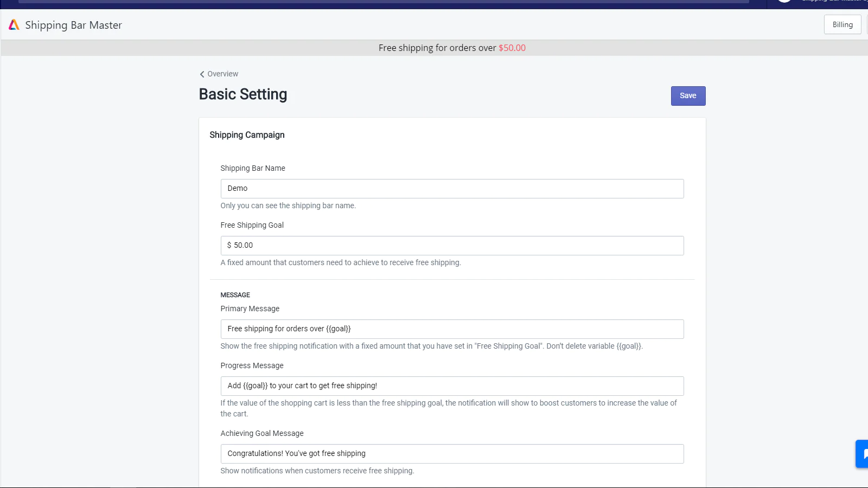Screen dimensions: 868x488
Task: Click the $50.00 amount in preview bar
Action: pos(512,48)
